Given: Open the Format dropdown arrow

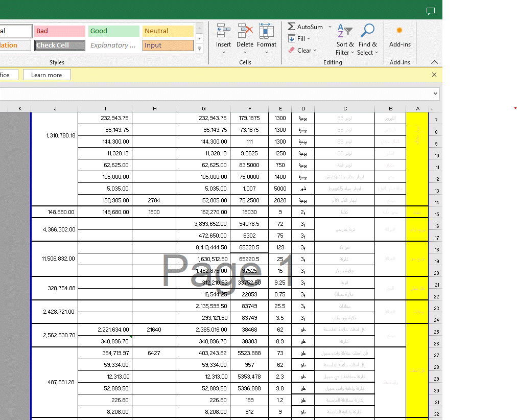Looking at the screenshot, I should [x=266, y=53].
